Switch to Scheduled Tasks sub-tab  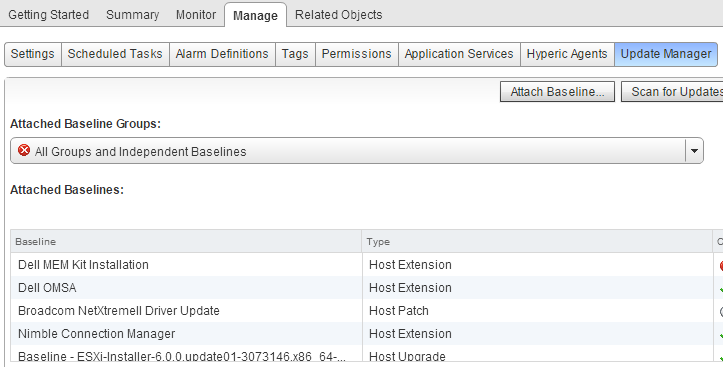pos(115,54)
